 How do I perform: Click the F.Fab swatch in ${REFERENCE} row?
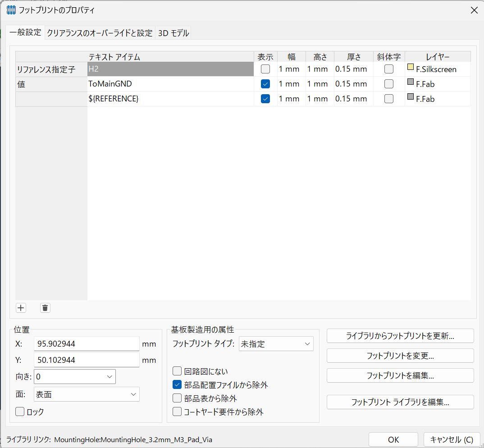[410, 96]
